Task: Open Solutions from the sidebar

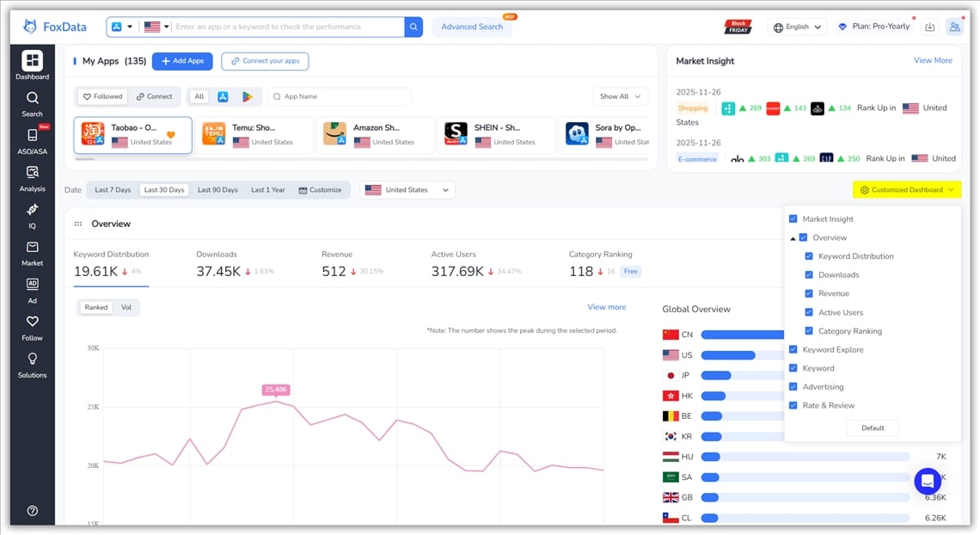Action: (32, 366)
